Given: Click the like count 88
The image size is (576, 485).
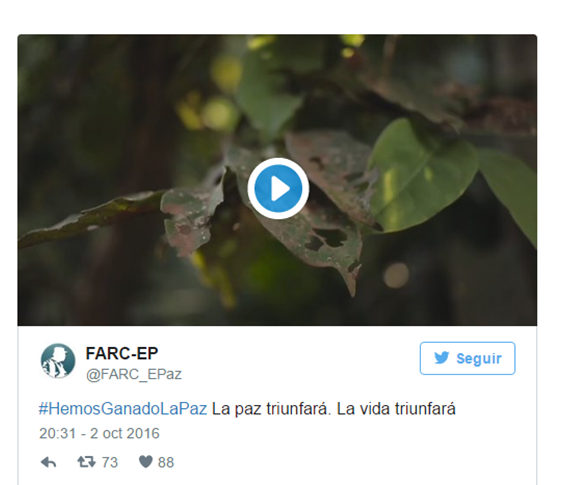Looking at the screenshot, I should [166, 462].
